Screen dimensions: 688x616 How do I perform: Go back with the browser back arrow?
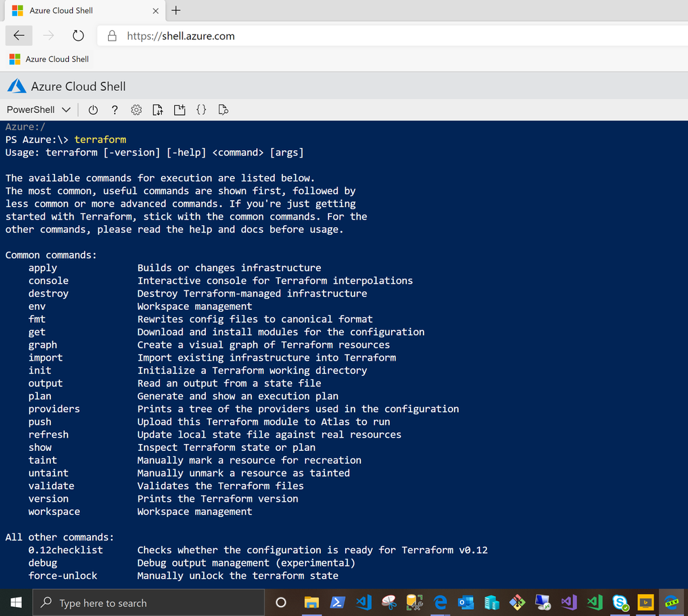(x=19, y=36)
